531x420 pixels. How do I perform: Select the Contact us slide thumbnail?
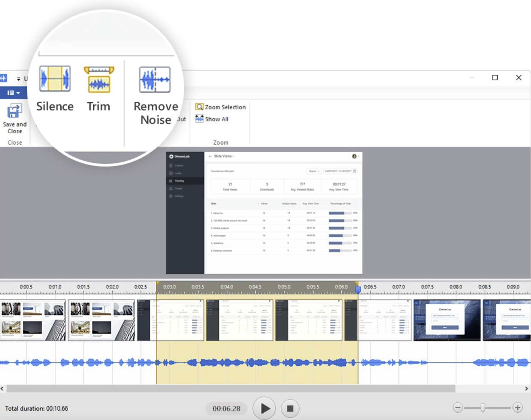tap(447, 320)
